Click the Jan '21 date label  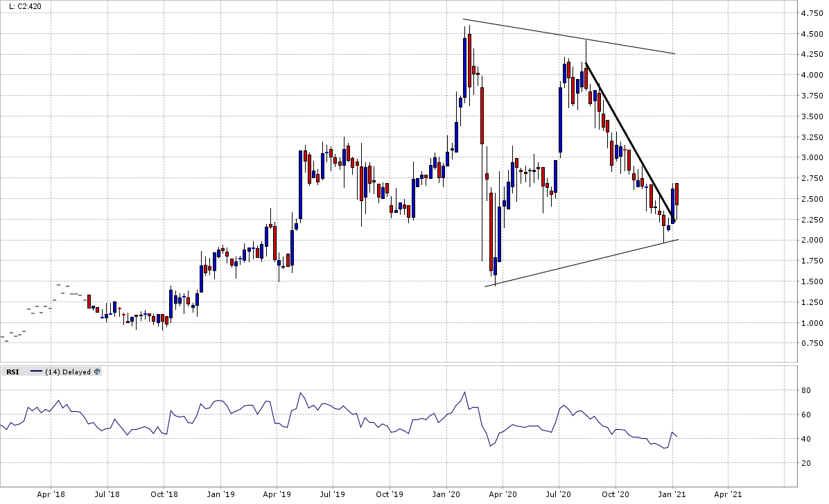coord(672,494)
